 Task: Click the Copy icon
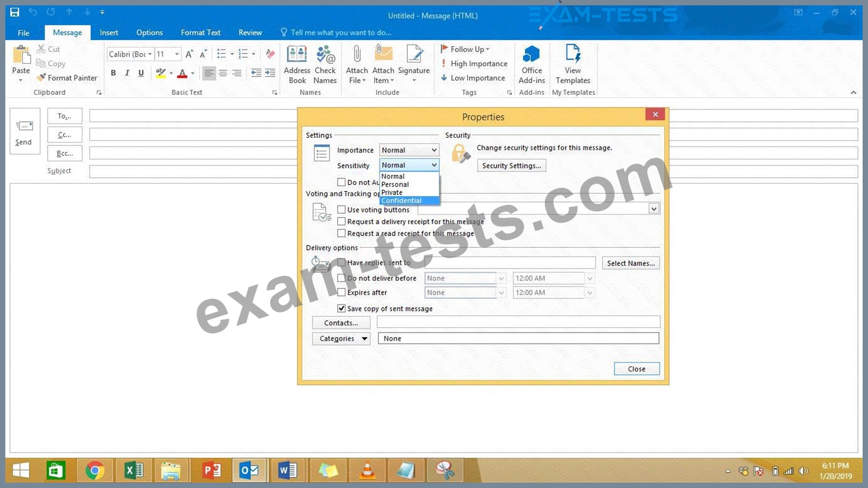[41, 63]
